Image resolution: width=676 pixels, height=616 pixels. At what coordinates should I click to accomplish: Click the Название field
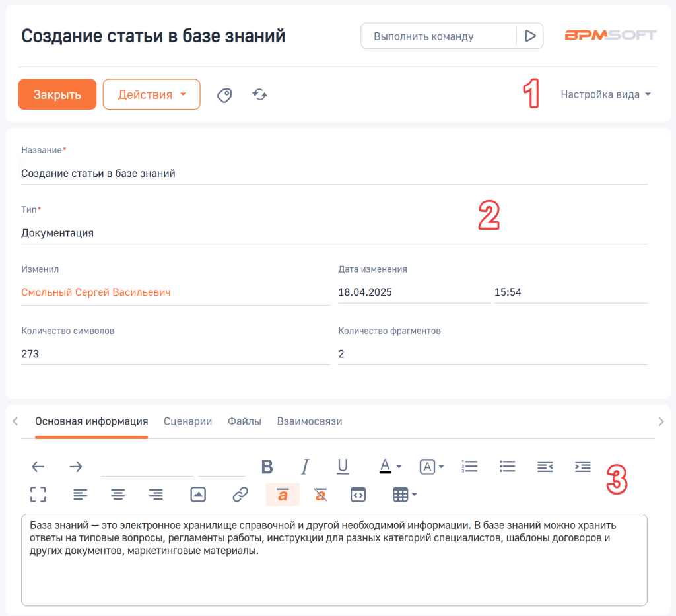pyautogui.click(x=334, y=173)
